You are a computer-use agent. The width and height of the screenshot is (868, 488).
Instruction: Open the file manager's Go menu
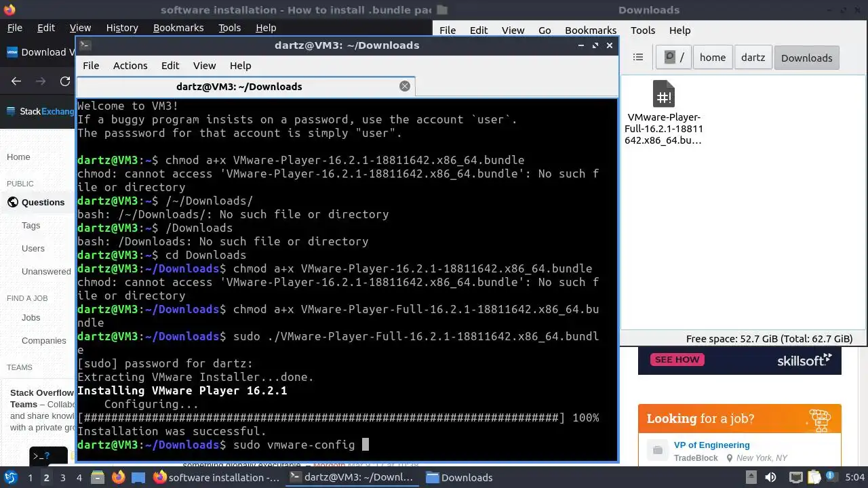coord(545,30)
